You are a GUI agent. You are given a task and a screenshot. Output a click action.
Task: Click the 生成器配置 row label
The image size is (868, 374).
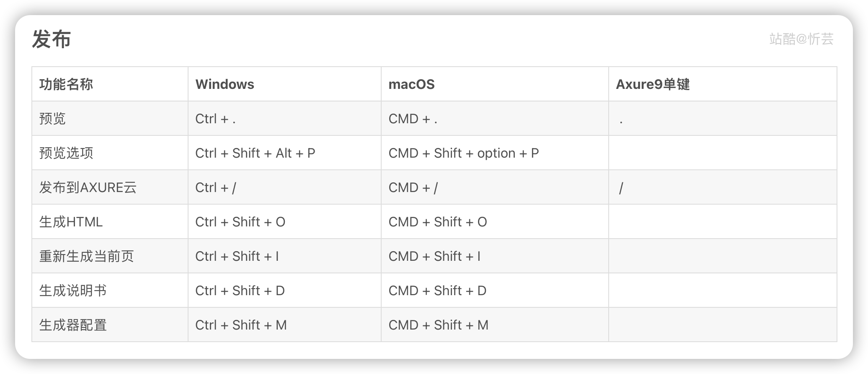[x=73, y=325]
